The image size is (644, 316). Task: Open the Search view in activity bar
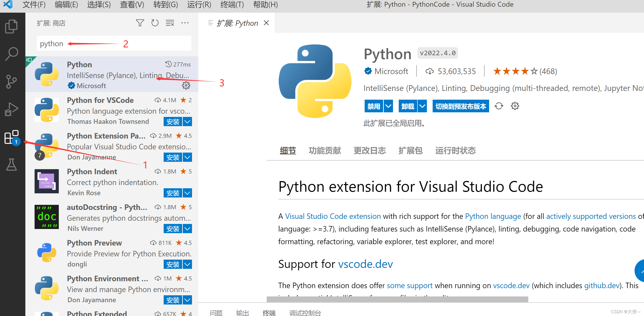point(12,54)
